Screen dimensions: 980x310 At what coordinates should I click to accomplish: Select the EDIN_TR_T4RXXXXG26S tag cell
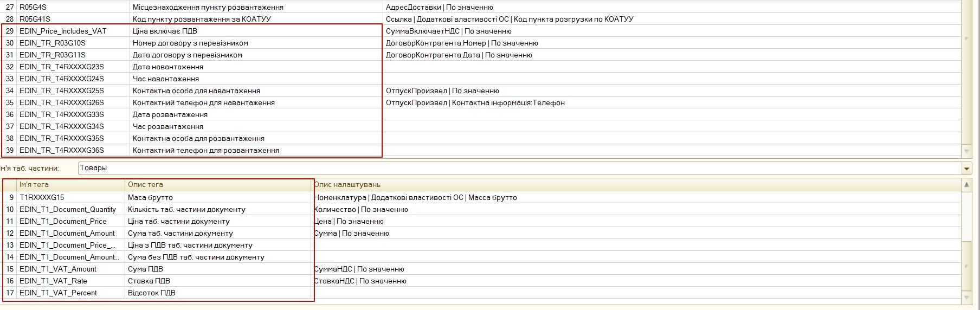(74, 102)
